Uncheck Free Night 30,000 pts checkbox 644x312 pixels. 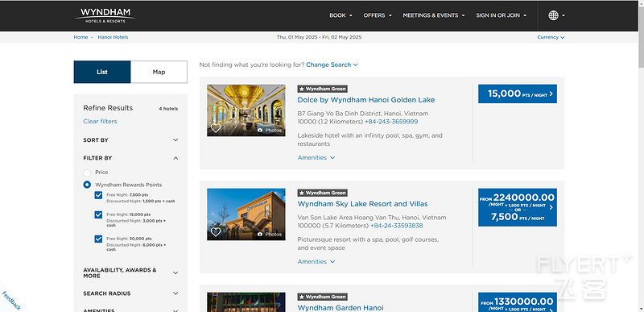tap(98, 239)
